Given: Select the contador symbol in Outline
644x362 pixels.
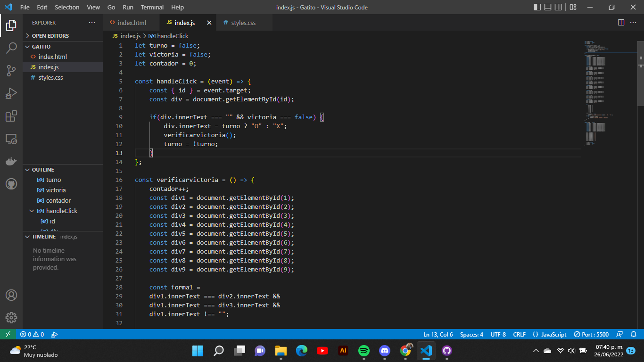Looking at the screenshot, I should pyautogui.click(x=58, y=200).
